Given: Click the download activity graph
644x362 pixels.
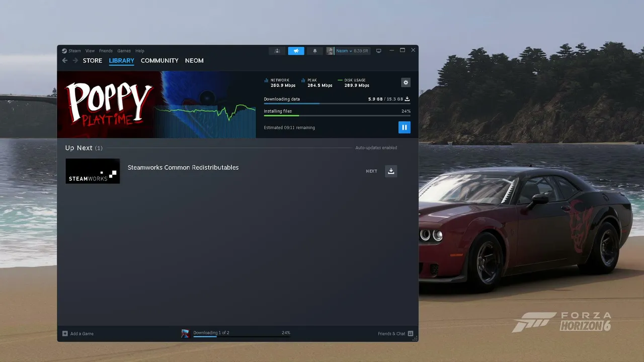Looking at the screenshot, I should pos(205,120).
